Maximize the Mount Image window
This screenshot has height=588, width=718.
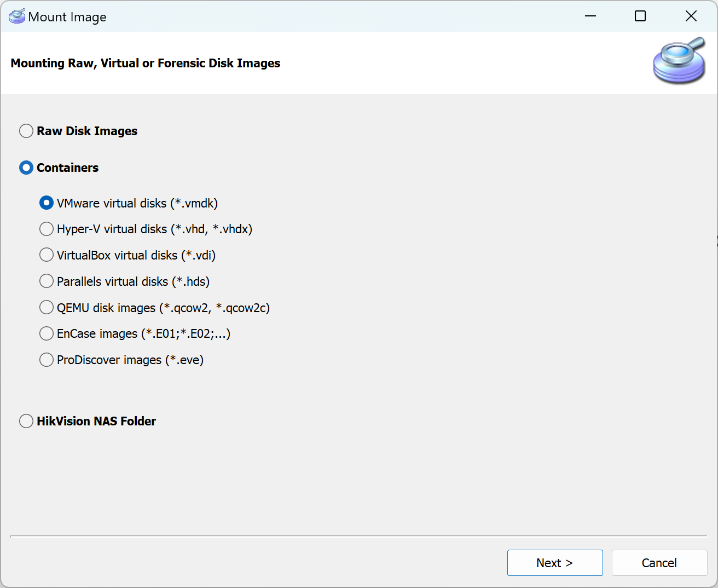(640, 16)
